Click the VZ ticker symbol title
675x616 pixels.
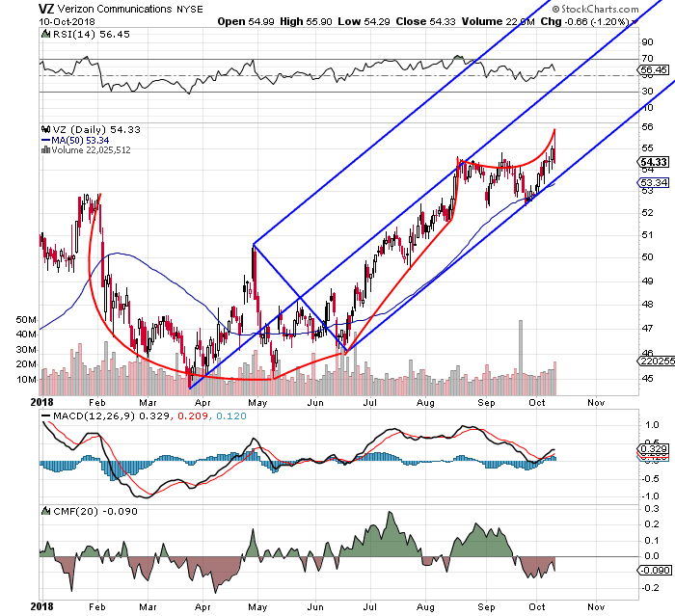46,9
